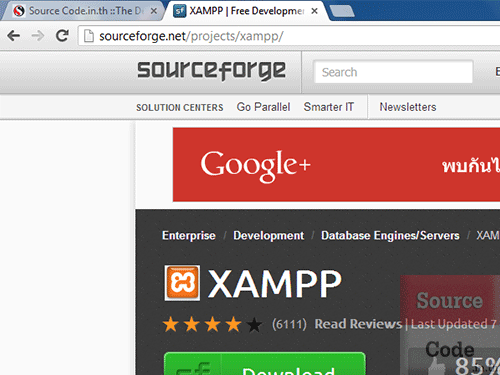Screen dimensions: 500x375
Task: Open the Enterprise breadcrumb link
Action: [x=189, y=236]
